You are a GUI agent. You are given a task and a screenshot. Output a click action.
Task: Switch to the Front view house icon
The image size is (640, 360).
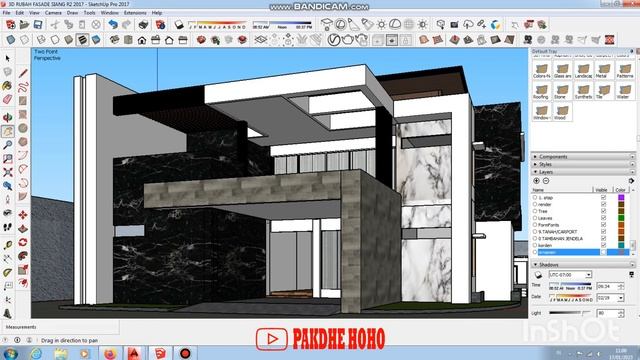point(142,40)
